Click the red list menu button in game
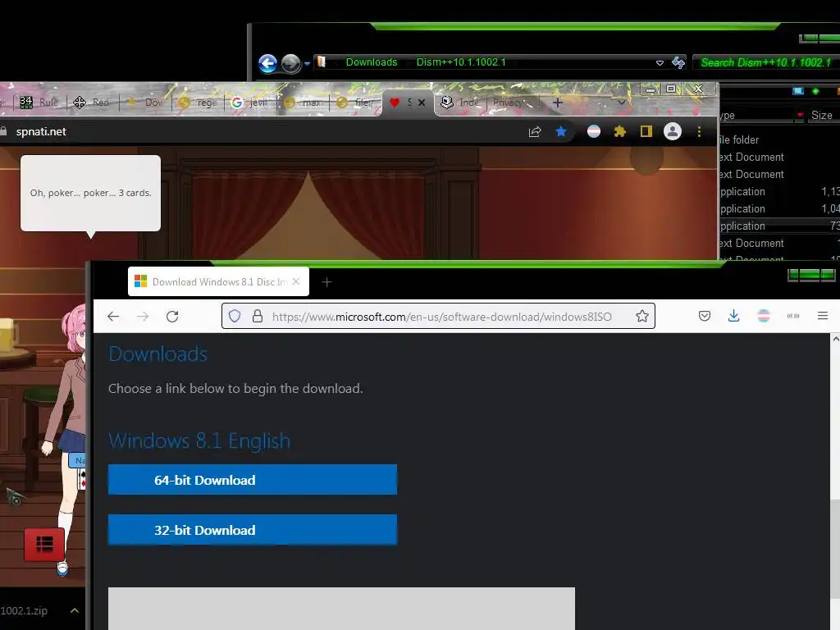 click(x=44, y=545)
